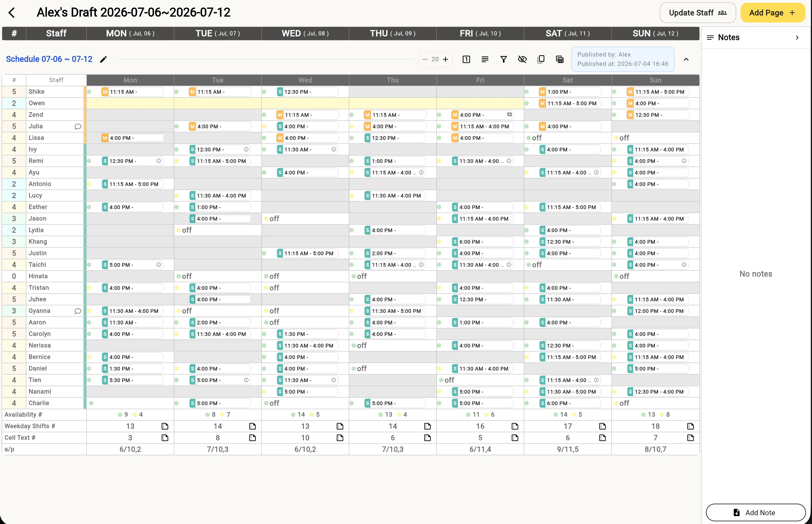Click Antonio's Monday 11:15 AM - 5:00 PM shift

pyautogui.click(x=132, y=184)
